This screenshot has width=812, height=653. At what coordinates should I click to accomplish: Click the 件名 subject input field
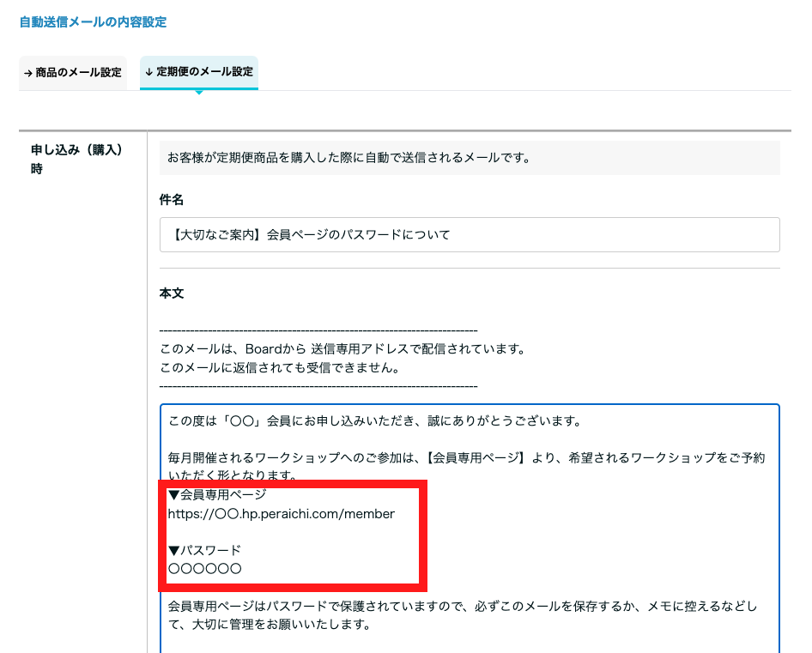tap(470, 234)
